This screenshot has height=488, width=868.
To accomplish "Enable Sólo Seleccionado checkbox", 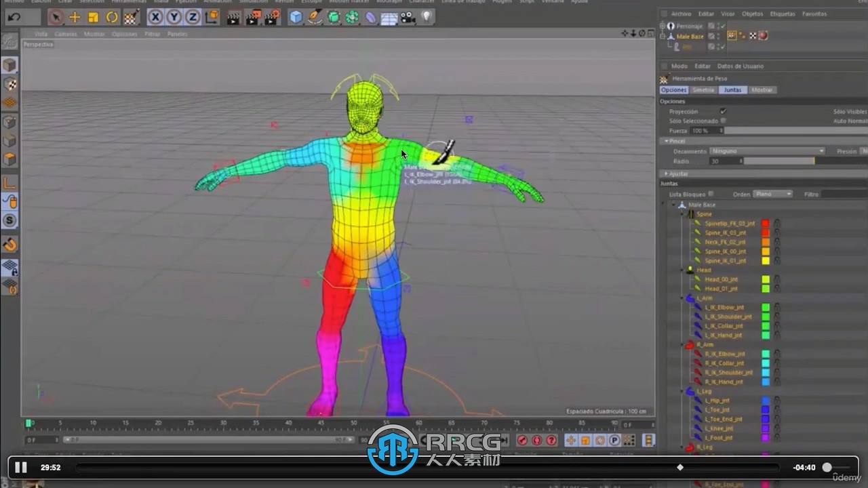I will pyautogui.click(x=723, y=121).
